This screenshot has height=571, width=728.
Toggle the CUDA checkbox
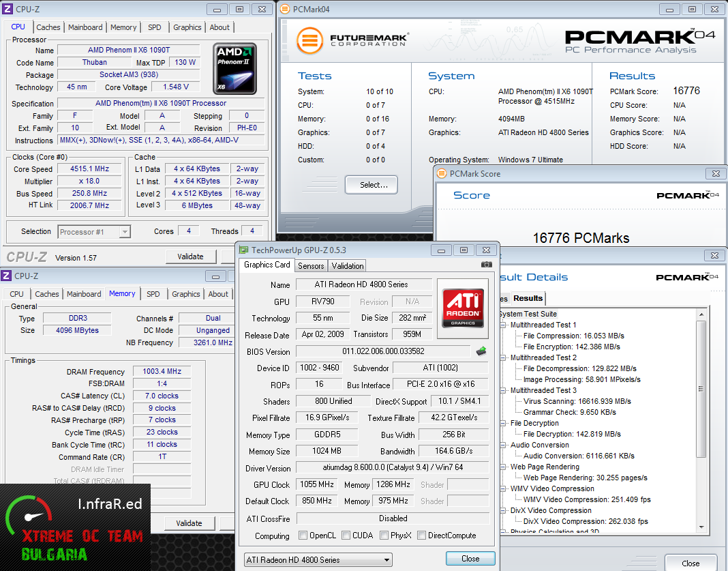346,536
